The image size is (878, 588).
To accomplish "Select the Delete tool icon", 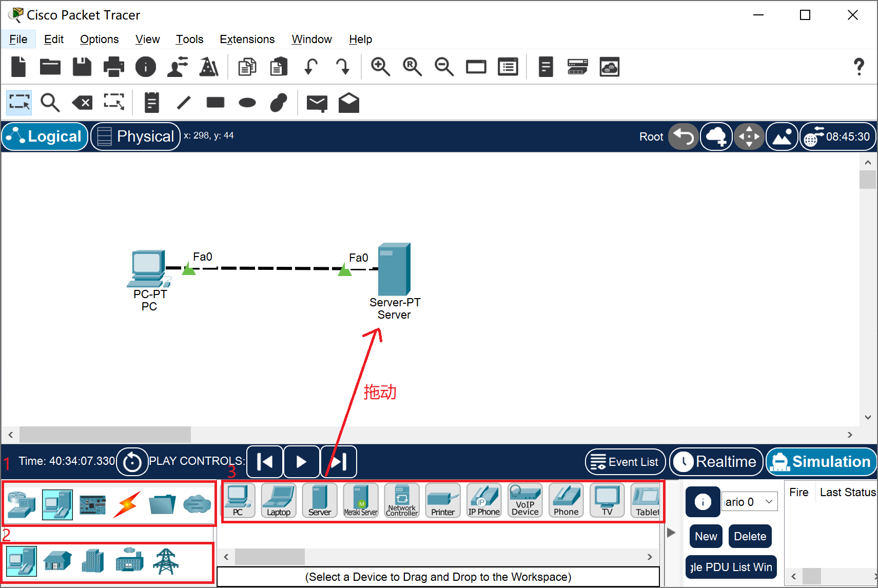I will click(82, 103).
